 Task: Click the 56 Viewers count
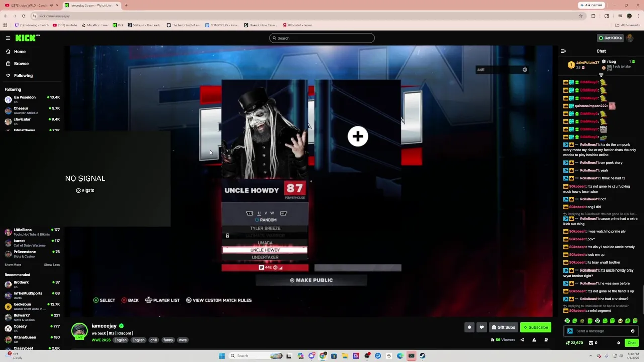click(x=503, y=340)
